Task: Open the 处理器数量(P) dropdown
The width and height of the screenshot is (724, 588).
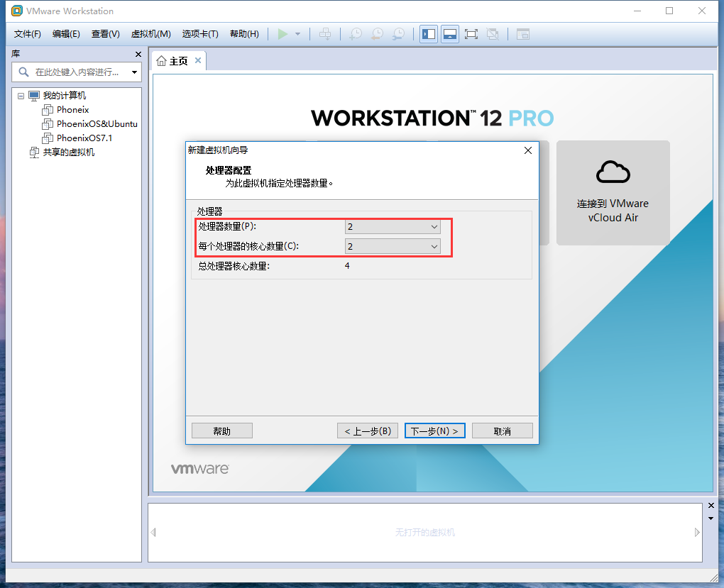Action: pyautogui.click(x=393, y=226)
